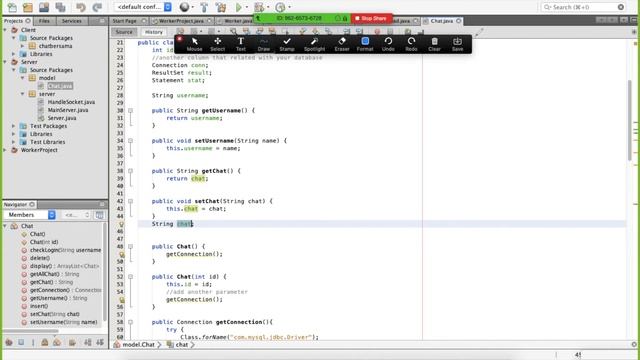
Task: Run the project with the green play icon
Action: [239, 7]
